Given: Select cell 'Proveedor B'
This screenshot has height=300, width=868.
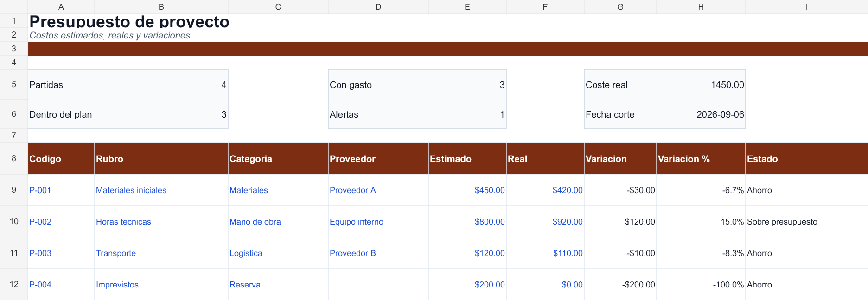Looking at the screenshot, I should [x=378, y=253].
